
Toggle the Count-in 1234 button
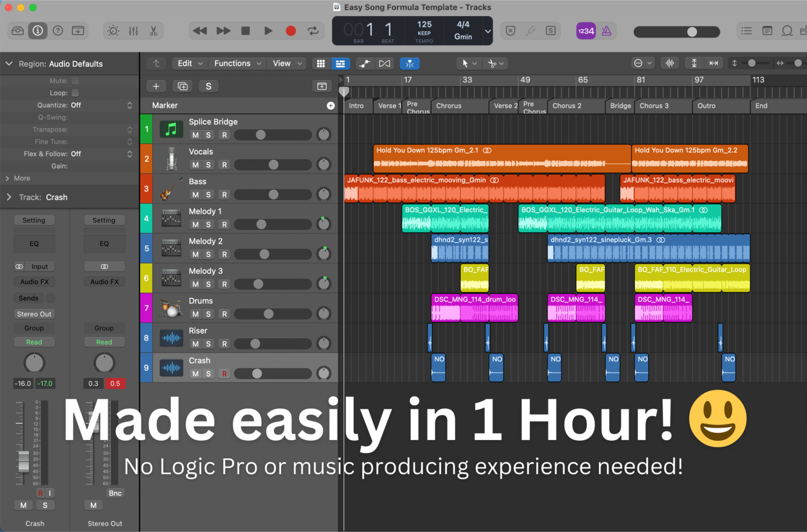[586, 31]
